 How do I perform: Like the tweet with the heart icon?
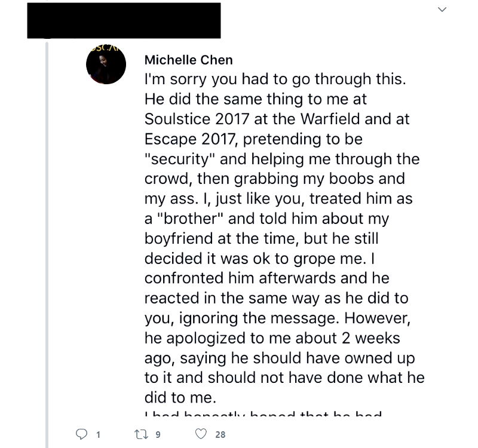(x=202, y=434)
